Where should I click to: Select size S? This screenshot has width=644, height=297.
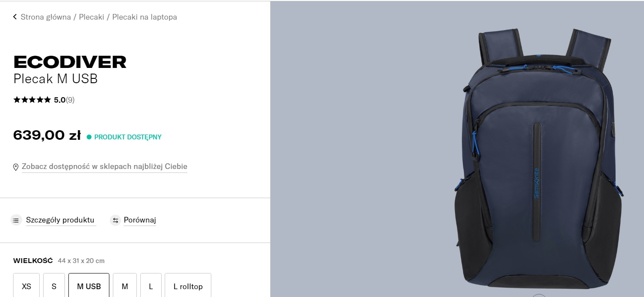54,286
